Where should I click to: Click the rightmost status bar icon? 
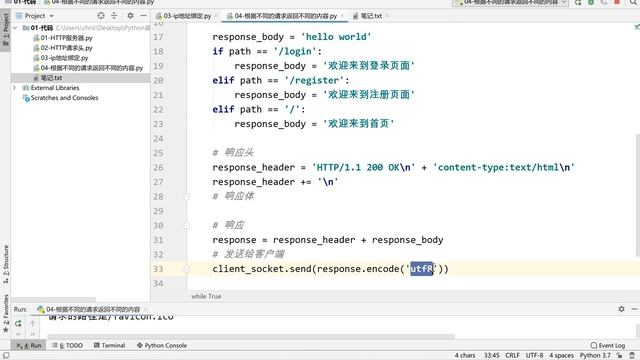[x=632, y=356]
